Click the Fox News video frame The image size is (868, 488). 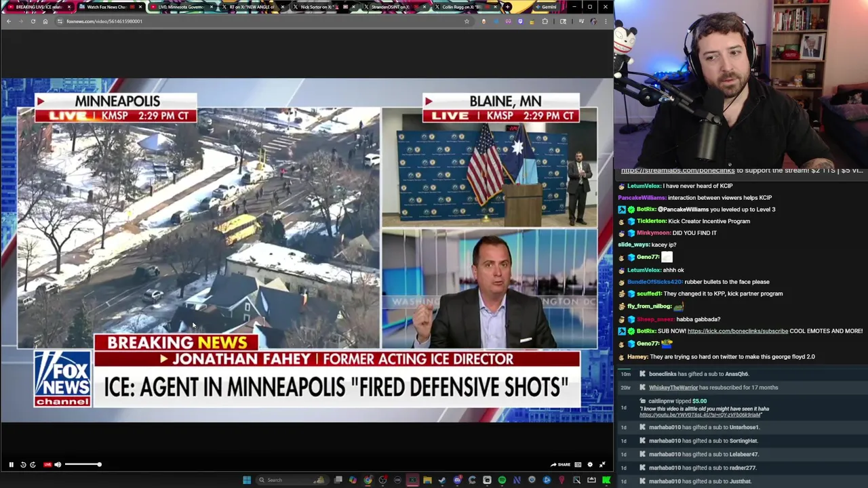[x=307, y=249]
